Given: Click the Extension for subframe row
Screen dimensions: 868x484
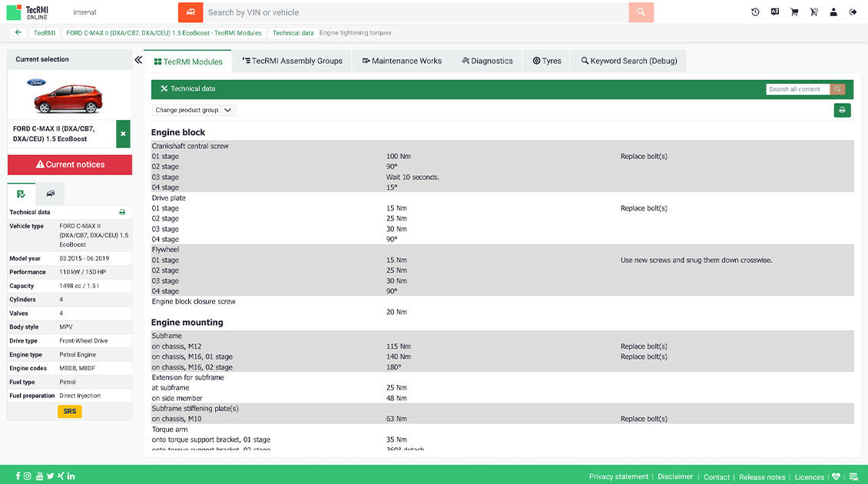Looking at the screenshot, I should click(502, 378).
